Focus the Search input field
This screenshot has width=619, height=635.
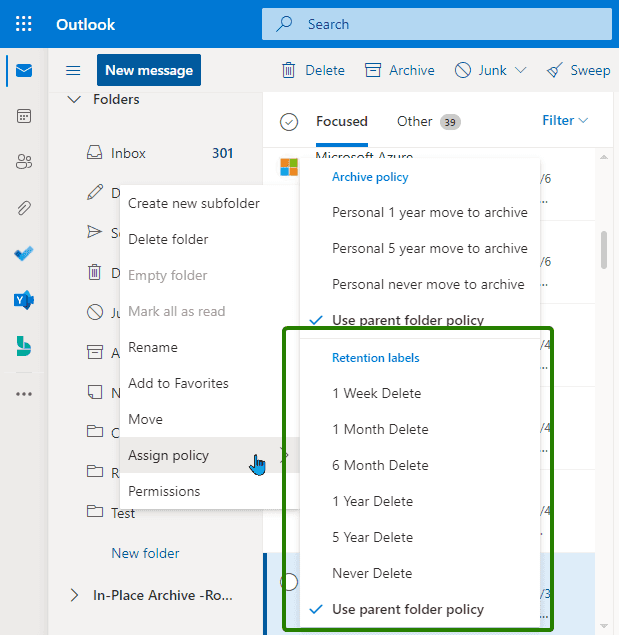pos(437,24)
